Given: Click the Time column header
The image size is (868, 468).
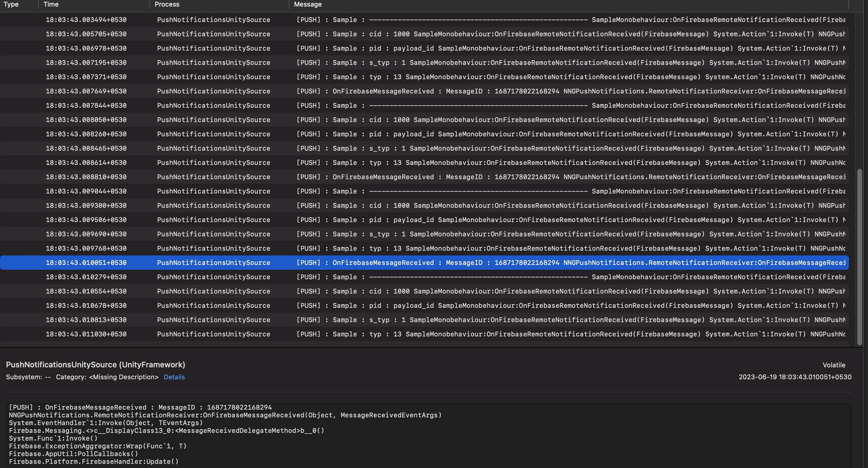Looking at the screenshot, I should pyautogui.click(x=51, y=4).
